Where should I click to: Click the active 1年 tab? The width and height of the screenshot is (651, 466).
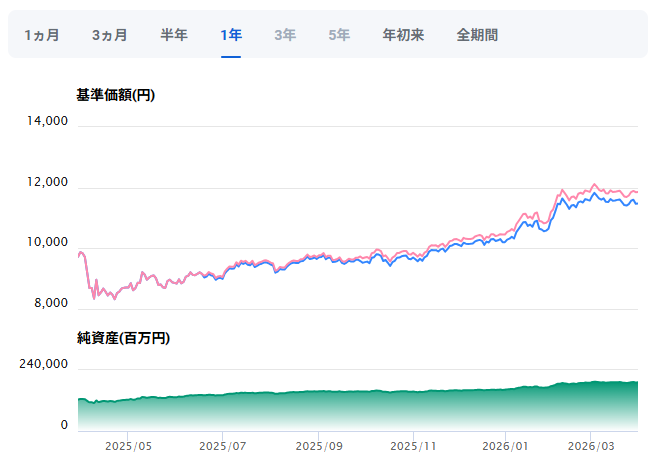click(x=231, y=35)
